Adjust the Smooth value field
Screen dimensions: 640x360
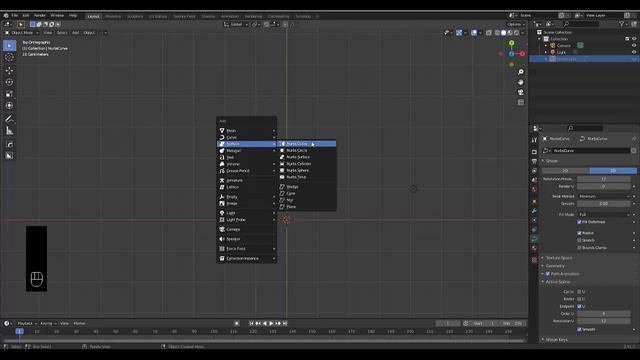[x=604, y=204]
